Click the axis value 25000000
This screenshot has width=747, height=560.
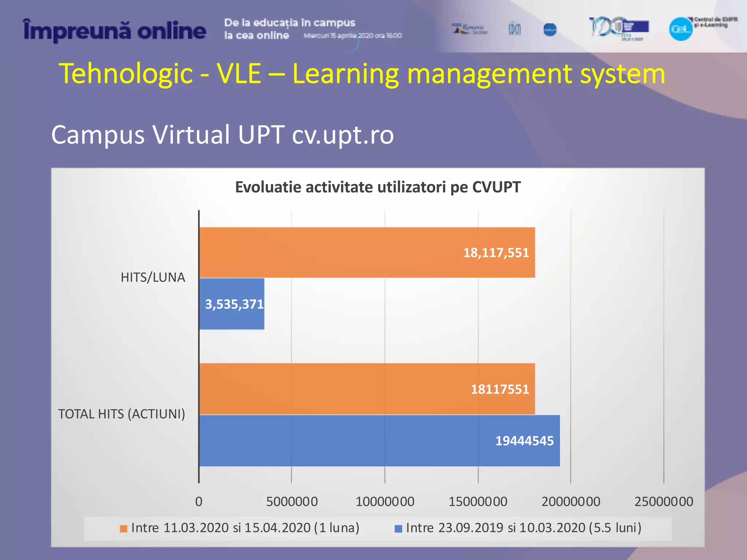664,502
